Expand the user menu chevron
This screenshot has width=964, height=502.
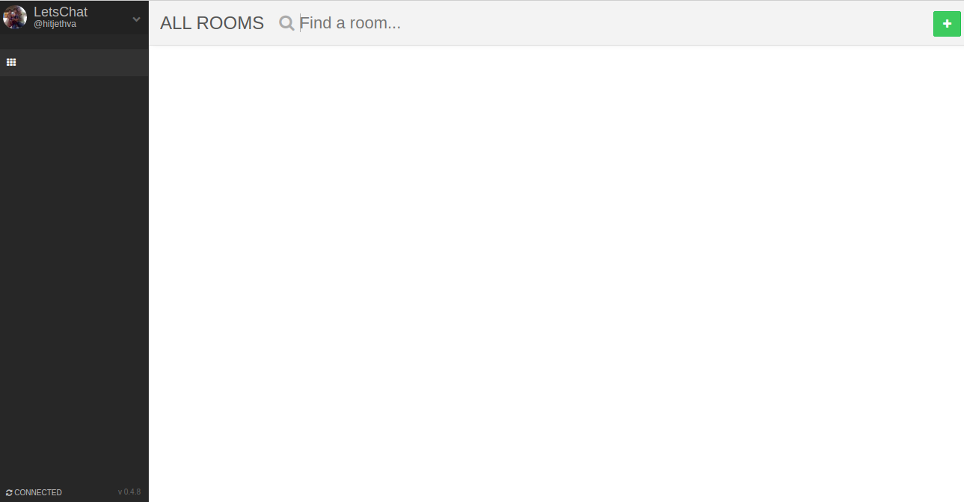[x=136, y=19]
